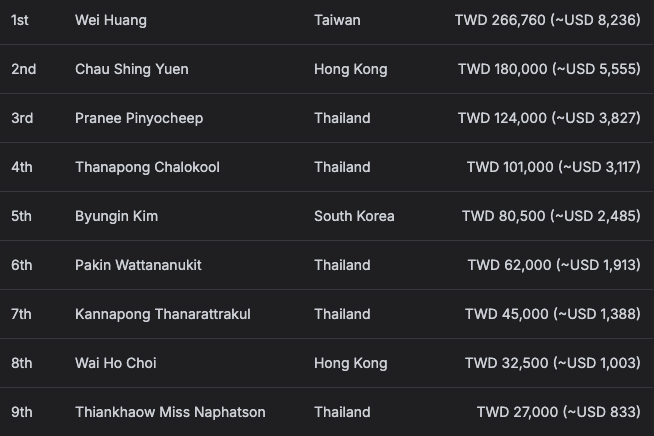This screenshot has width=654, height=436.
Task: Select the Pranee Pinyocheep row name
Action: click(x=139, y=118)
